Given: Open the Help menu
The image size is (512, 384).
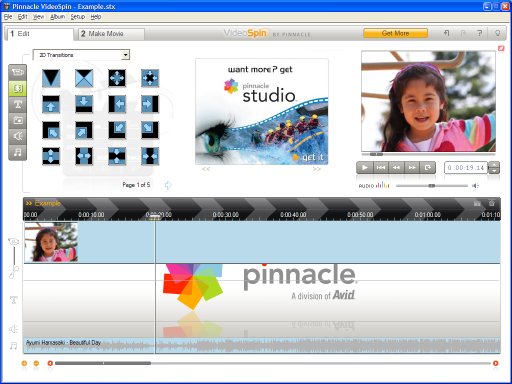Looking at the screenshot, I should click(x=96, y=17).
